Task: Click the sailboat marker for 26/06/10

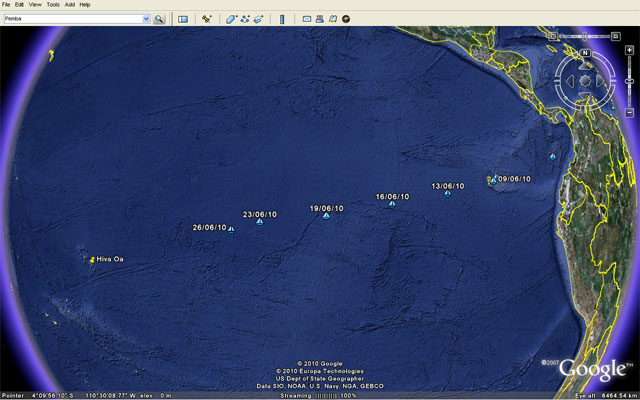Action: [231, 230]
